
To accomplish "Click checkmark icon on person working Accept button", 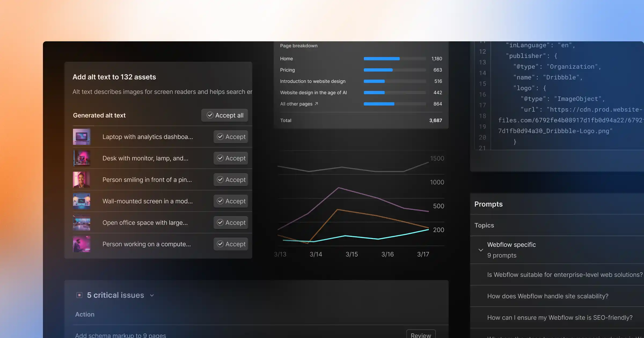I will 221,244.
